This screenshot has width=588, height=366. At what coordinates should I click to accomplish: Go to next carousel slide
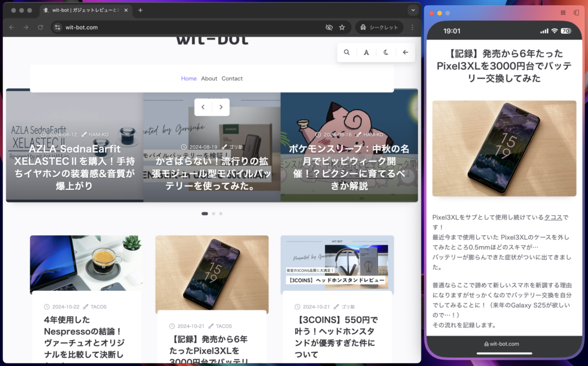pyautogui.click(x=221, y=107)
